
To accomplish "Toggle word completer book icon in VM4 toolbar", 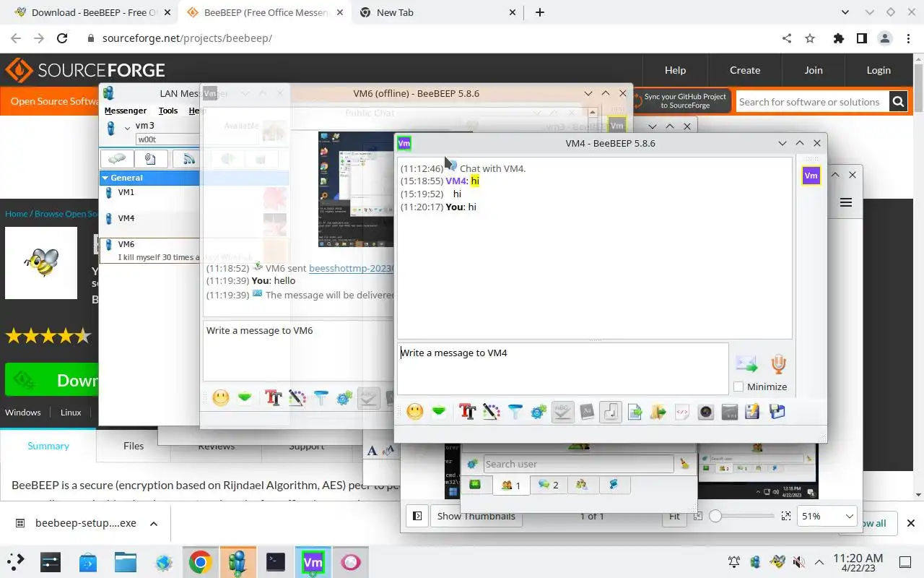I will click(x=587, y=412).
